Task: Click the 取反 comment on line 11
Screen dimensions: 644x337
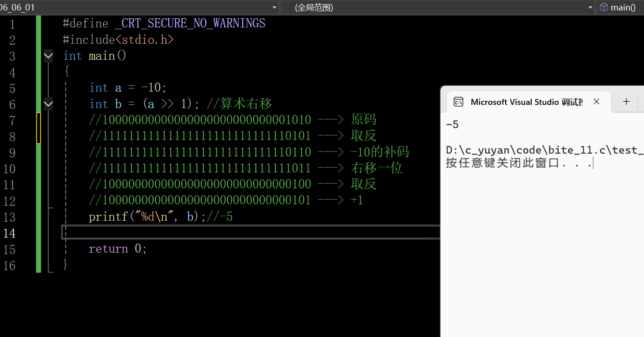Action: [364, 184]
